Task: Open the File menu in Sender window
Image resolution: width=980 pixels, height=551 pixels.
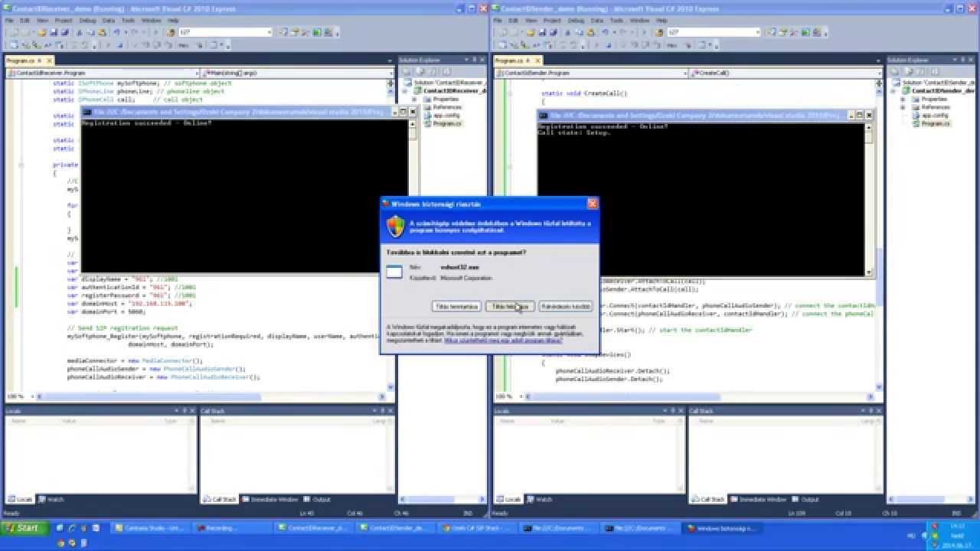Action: 499,21
